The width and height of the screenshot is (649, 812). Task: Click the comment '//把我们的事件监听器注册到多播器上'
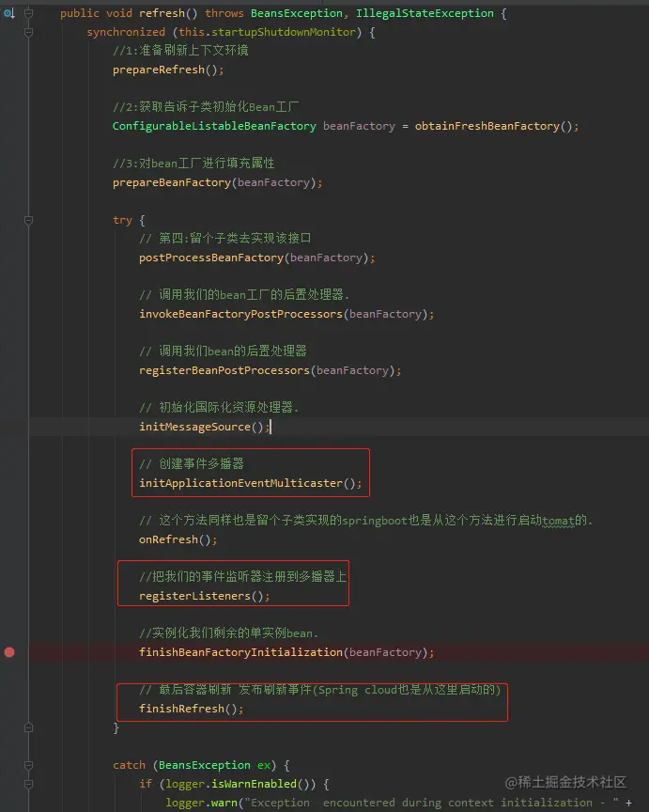coord(242,576)
